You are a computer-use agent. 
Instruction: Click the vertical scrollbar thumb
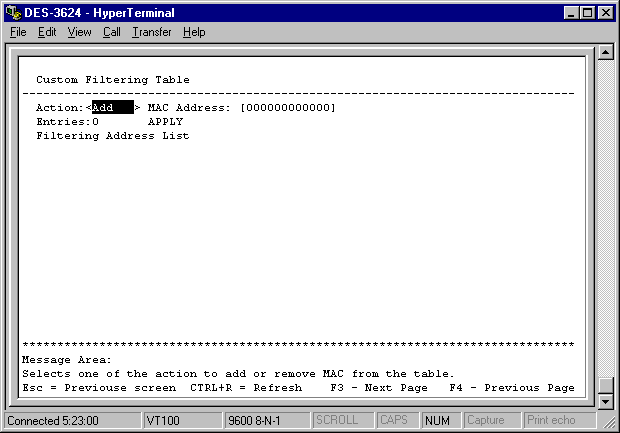(604, 386)
